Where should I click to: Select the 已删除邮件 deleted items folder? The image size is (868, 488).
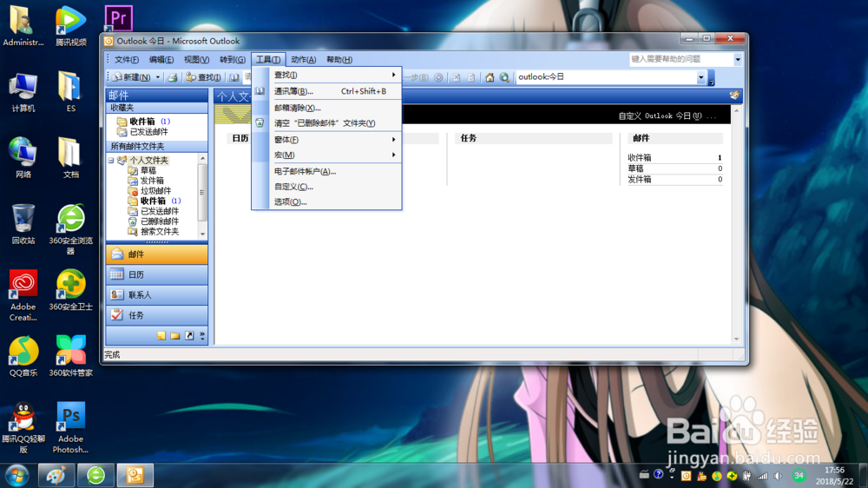click(x=160, y=221)
